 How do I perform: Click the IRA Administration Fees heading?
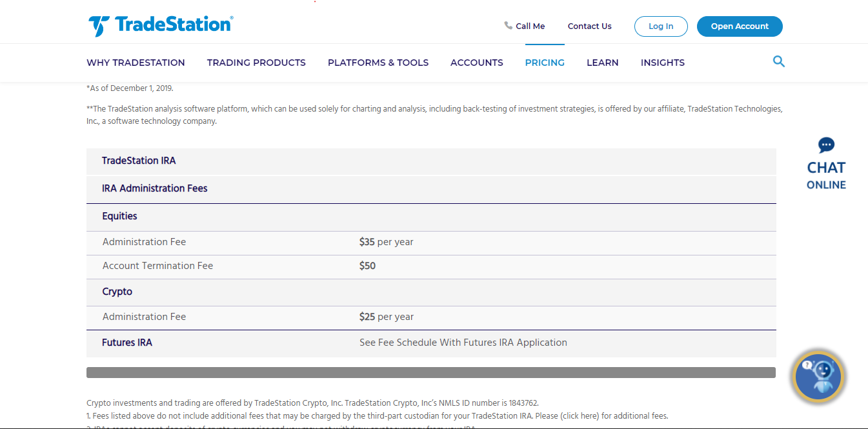[x=155, y=188]
